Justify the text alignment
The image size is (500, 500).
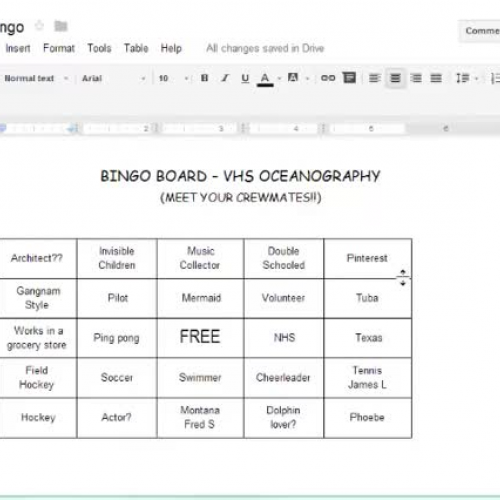(436, 78)
